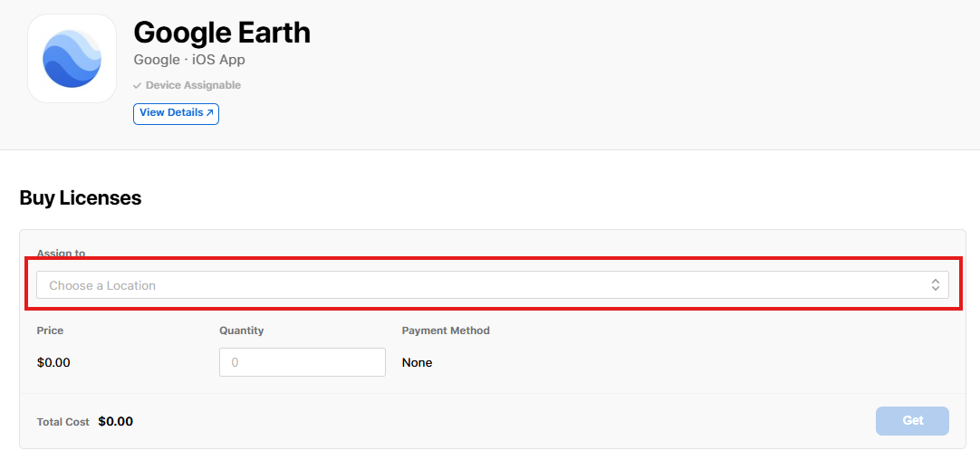Open the Choose a Location dropdown

coord(493,285)
